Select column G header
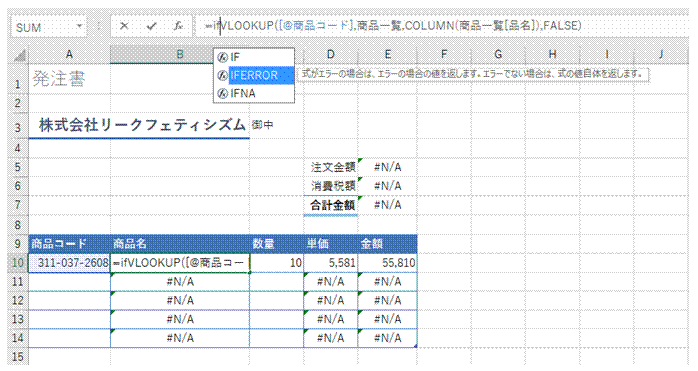Image resolution: width=698 pixels, height=371 pixels. click(x=498, y=55)
